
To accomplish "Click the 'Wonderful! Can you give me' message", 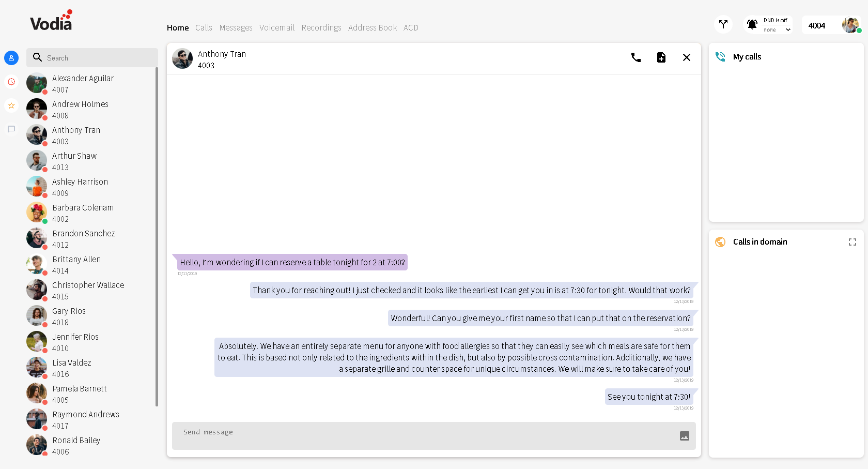I will pyautogui.click(x=540, y=318).
